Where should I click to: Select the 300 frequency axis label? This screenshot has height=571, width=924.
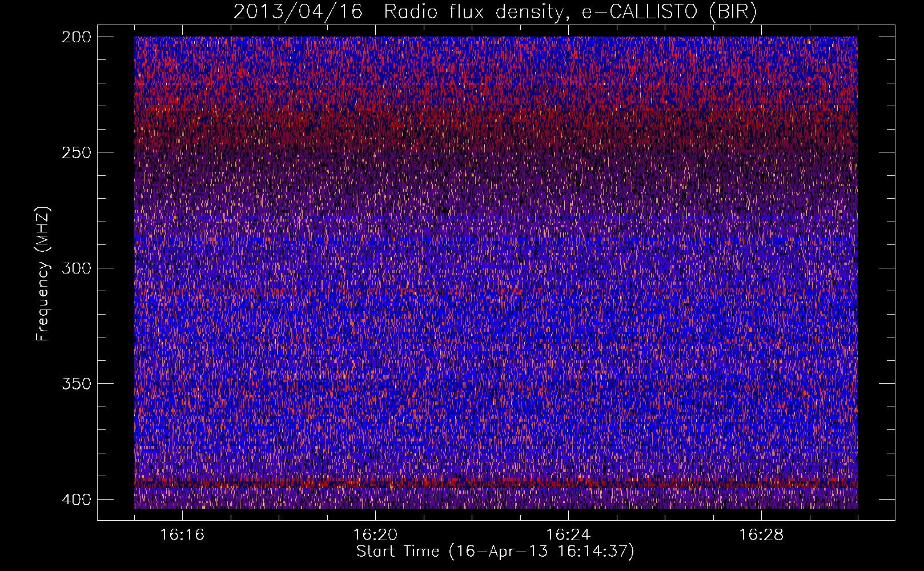[x=75, y=268]
